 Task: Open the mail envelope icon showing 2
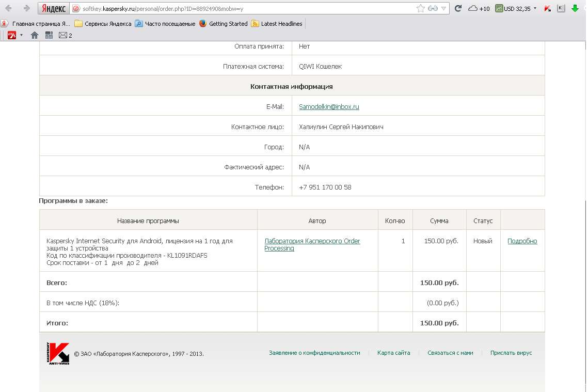click(x=65, y=35)
